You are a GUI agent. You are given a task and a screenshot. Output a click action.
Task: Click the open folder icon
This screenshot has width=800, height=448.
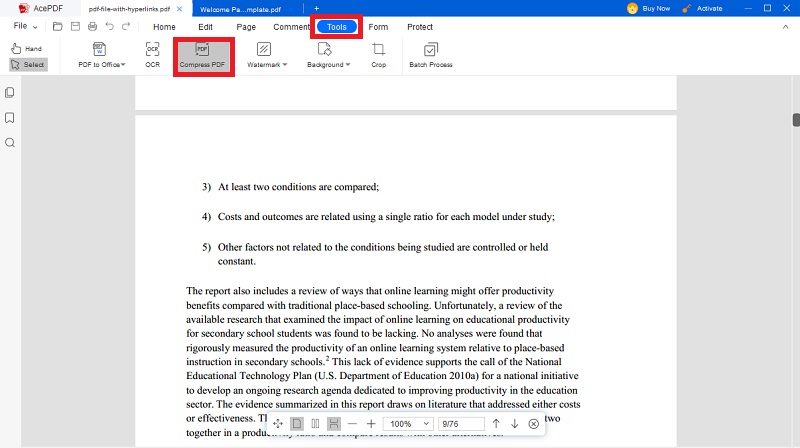tap(57, 27)
